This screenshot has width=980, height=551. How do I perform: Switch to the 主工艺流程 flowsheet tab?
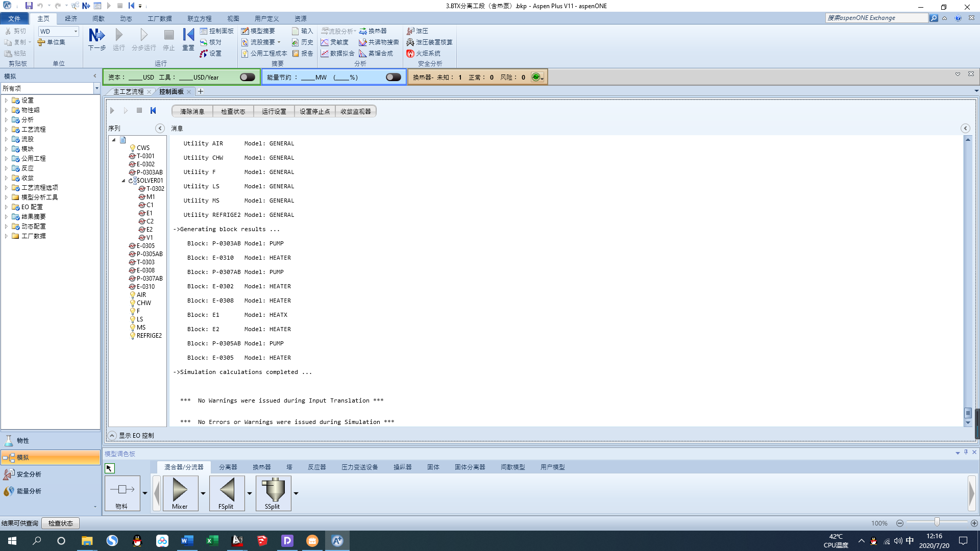coord(128,92)
